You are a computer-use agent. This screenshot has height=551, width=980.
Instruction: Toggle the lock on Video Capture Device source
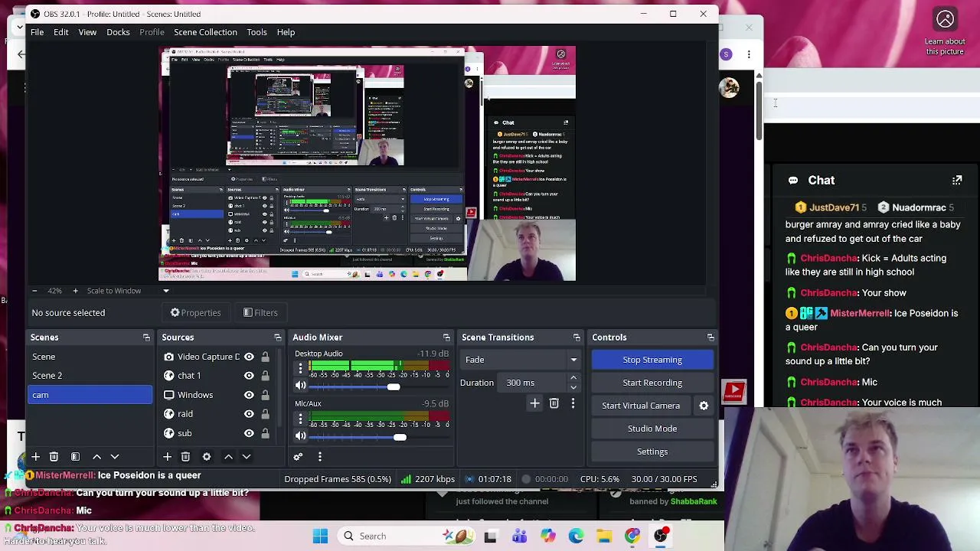(x=265, y=357)
